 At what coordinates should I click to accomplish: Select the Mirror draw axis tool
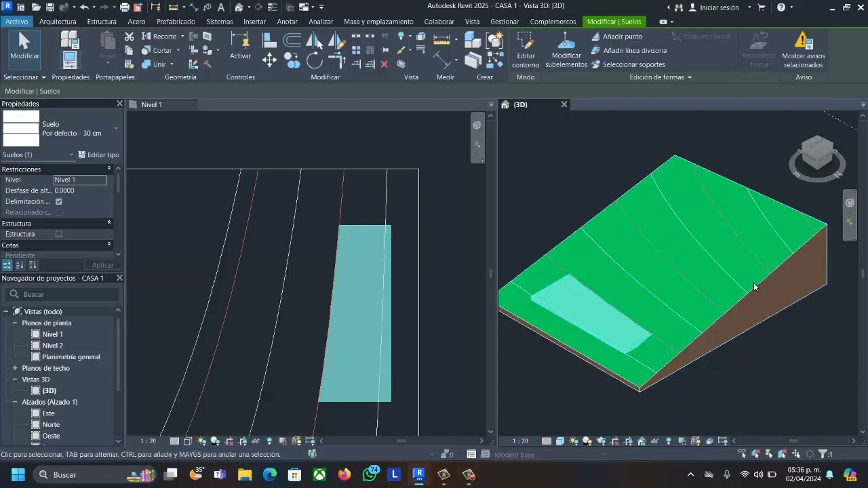[336, 40]
